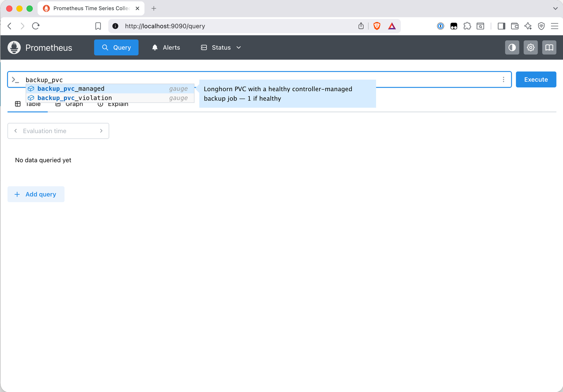Open Leo AI sparkle icon
The width and height of the screenshot is (563, 392).
528,26
